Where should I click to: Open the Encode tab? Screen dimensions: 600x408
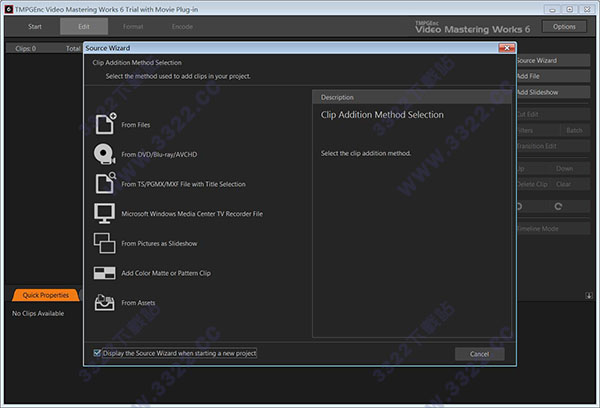(x=182, y=26)
